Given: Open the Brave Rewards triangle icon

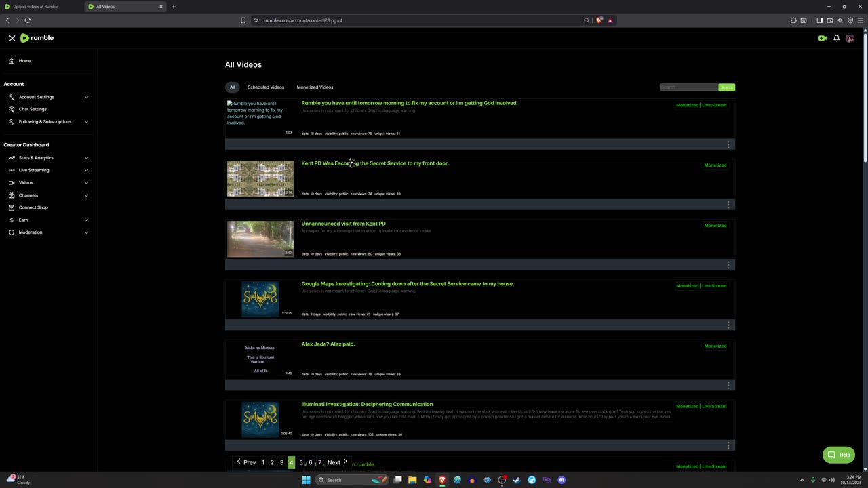Looking at the screenshot, I should pyautogui.click(x=610, y=20).
